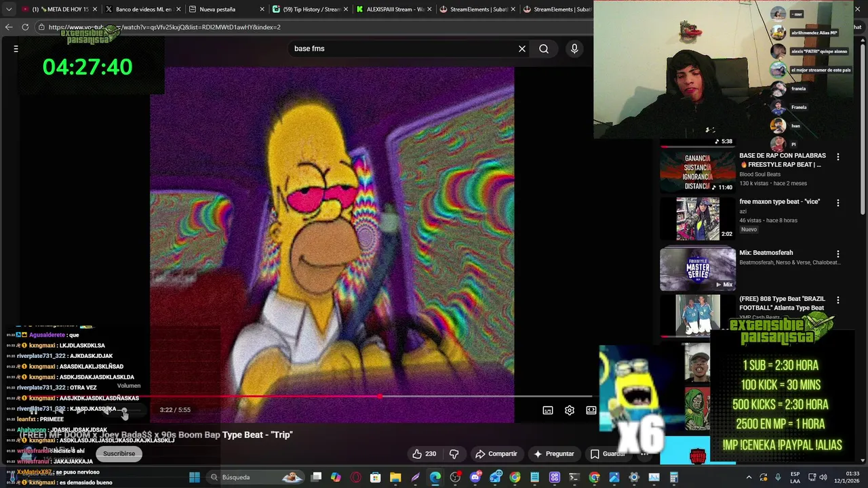Image resolution: width=868 pixels, height=488 pixels.
Task: Open Opera browser from the taskbar
Action: click(x=356, y=477)
